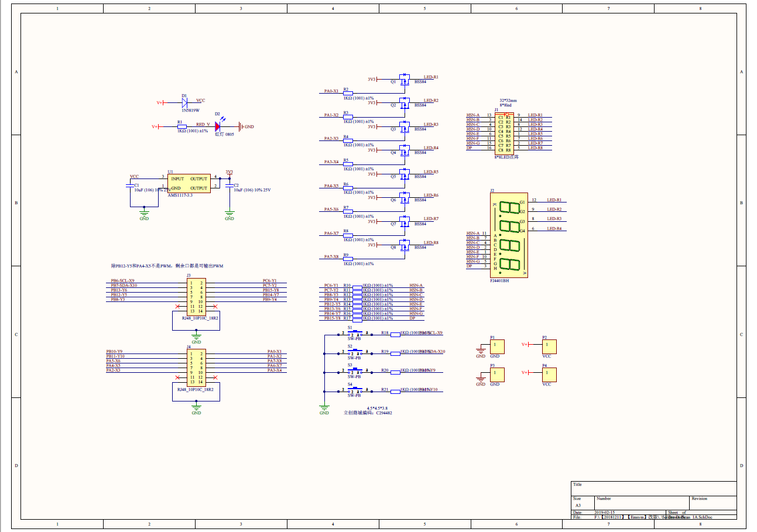This screenshot has width=757, height=532.
Task: Click the A3 size value
Action: pos(578,505)
